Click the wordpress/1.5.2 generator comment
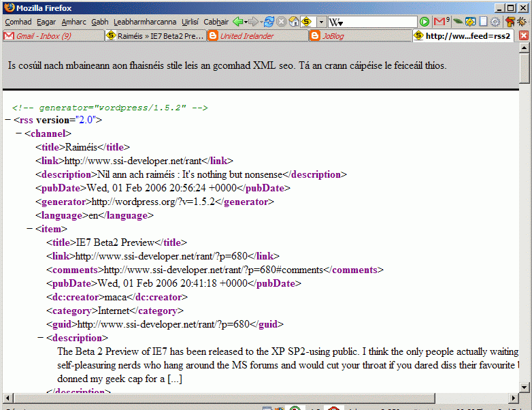This screenshot has height=410, width=532. (110, 108)
